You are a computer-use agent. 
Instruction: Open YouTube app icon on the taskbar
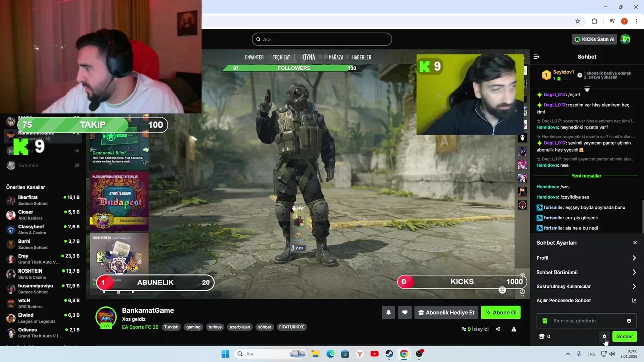374,354
